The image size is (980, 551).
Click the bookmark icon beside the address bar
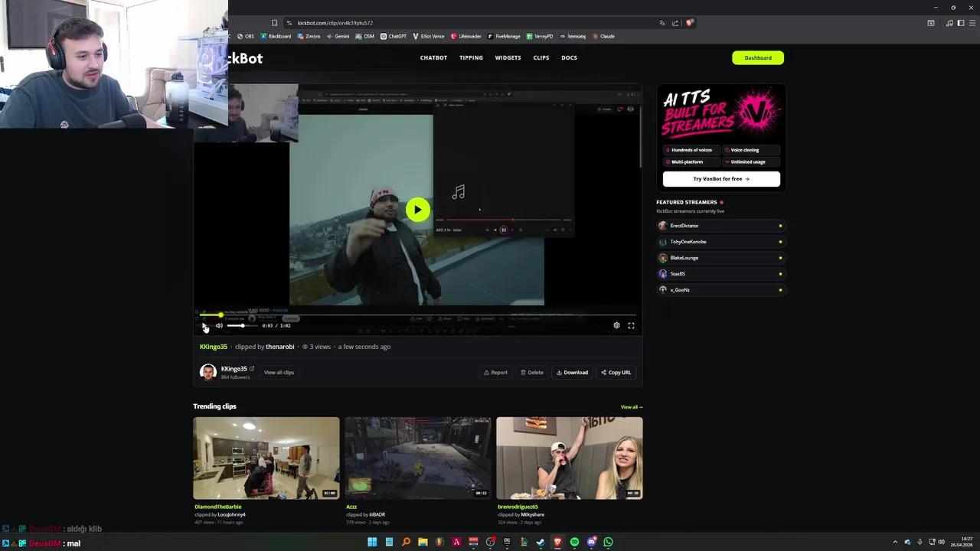274,23
